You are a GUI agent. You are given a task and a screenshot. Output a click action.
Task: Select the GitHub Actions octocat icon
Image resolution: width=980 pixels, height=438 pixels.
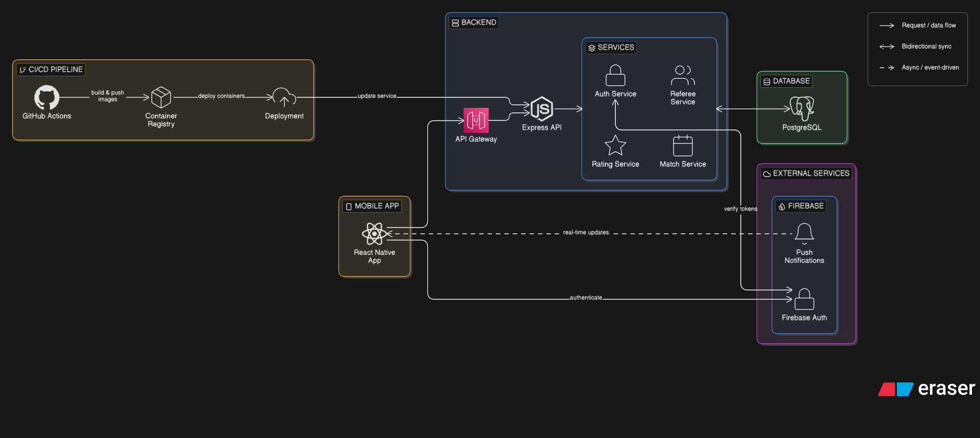pos(47,97)
